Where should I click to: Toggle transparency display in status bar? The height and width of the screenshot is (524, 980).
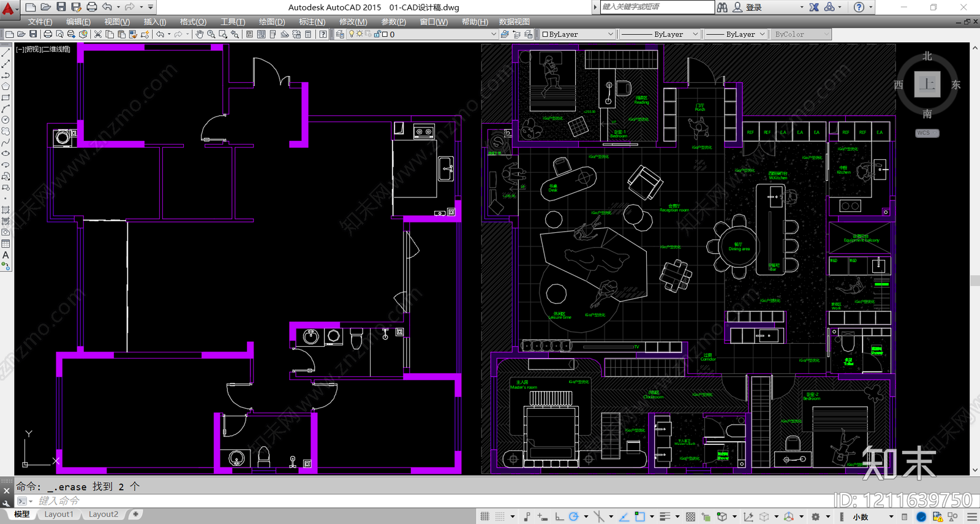click(x=690, y=517)
